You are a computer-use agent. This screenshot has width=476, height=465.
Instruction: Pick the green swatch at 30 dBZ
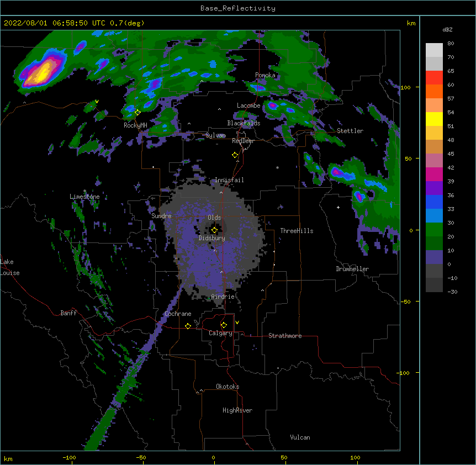coord(434,230)
